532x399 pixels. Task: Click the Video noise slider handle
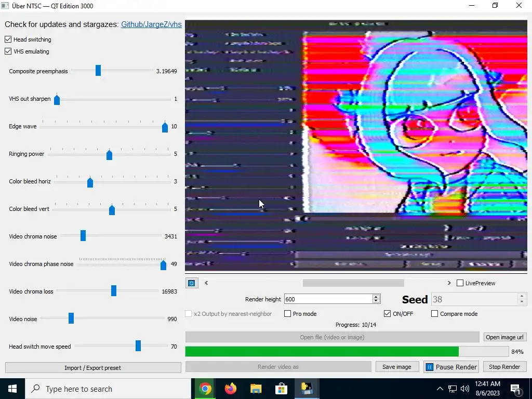tap(71, 318)
